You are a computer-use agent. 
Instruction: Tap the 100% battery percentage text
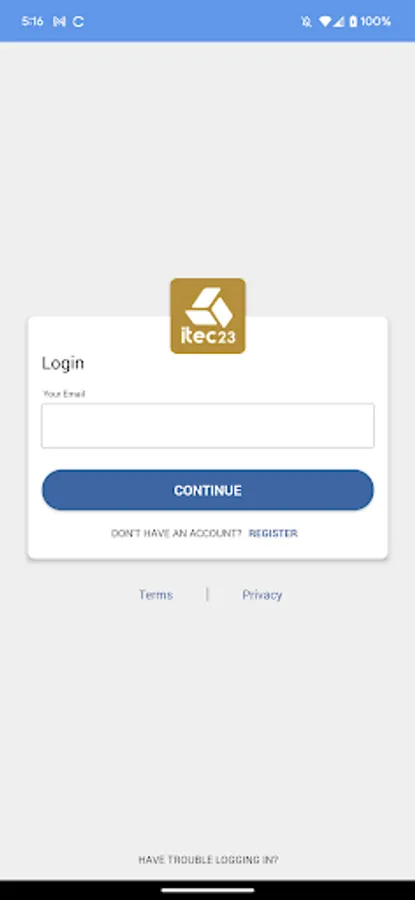pos(376,22)
